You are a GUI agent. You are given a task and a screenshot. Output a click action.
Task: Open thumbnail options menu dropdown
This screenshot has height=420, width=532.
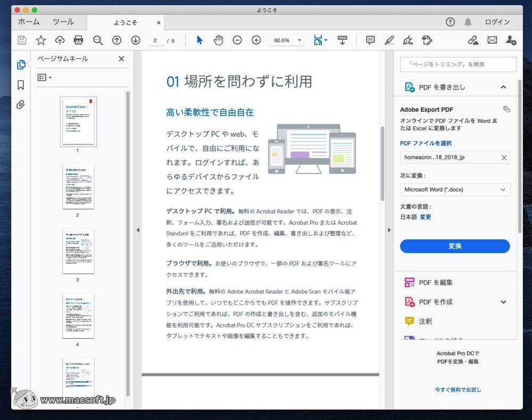[x=45, y=77]
